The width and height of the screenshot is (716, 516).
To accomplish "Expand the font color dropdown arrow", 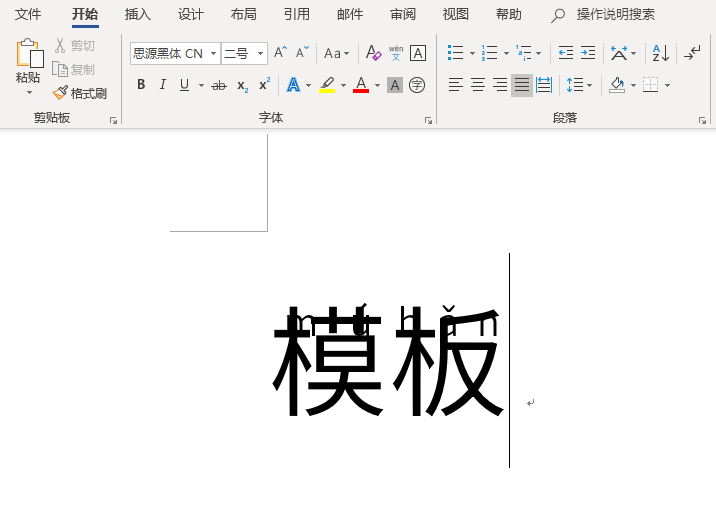I will click(x=377, y=85).
